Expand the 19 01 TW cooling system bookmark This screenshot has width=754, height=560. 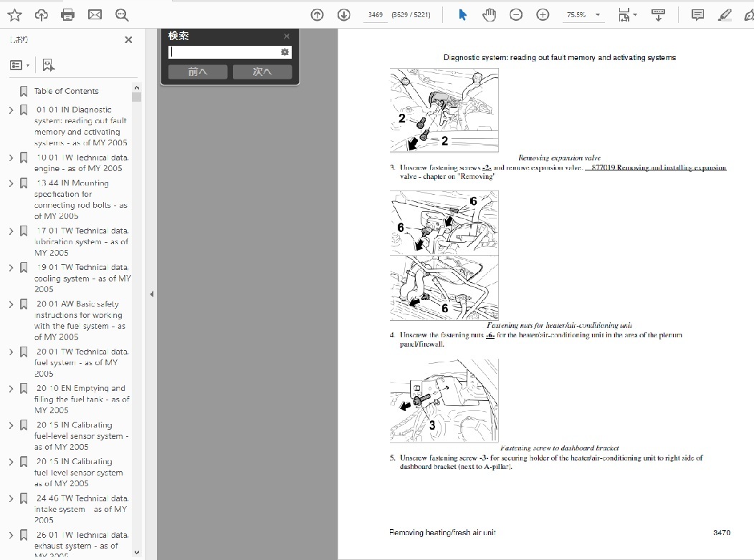pyautogui.click(x=11, y=268)
